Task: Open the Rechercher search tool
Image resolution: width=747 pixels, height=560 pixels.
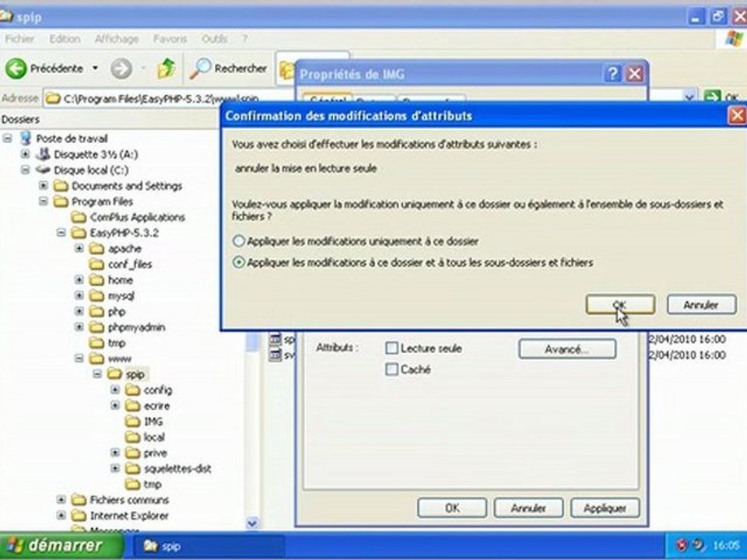Action: [x=228, y=68]
